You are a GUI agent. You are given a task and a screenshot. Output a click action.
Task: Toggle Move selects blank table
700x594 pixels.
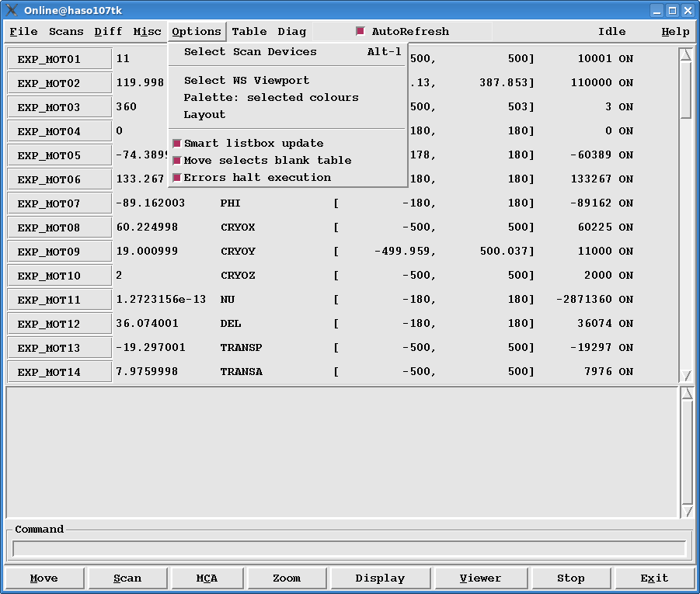[287, 160]
